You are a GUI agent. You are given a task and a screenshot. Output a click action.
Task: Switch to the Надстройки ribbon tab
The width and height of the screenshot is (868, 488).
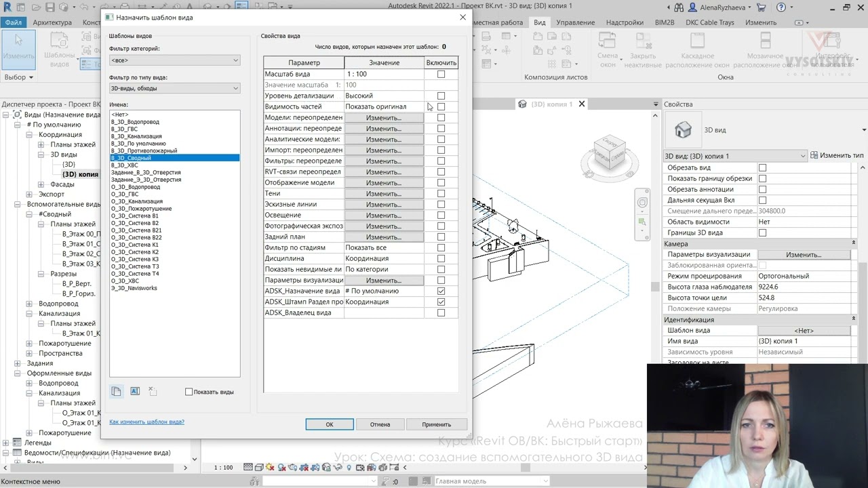(x=625, y=22)
